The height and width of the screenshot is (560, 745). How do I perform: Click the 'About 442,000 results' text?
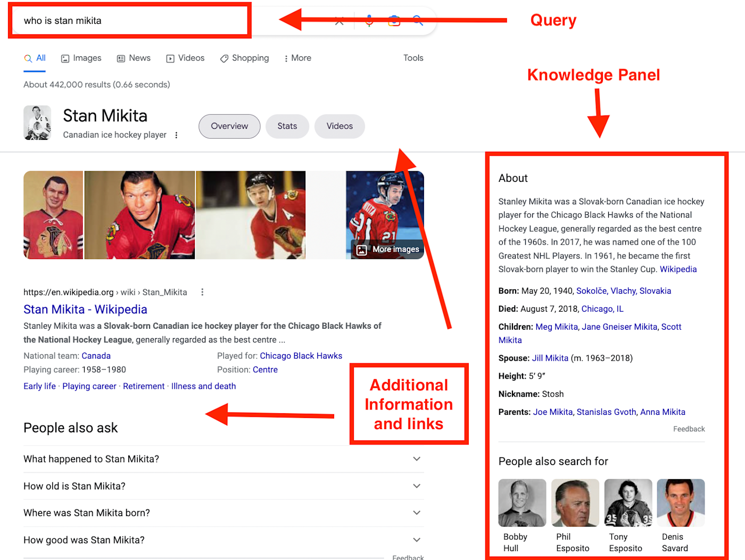pyautogui.click(x=97, y=85)
